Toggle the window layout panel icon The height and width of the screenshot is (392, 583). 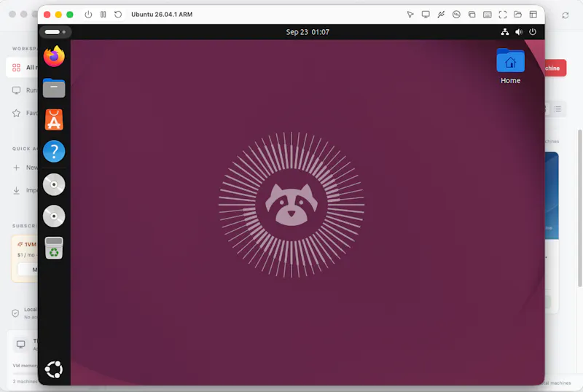coord(533,15)
